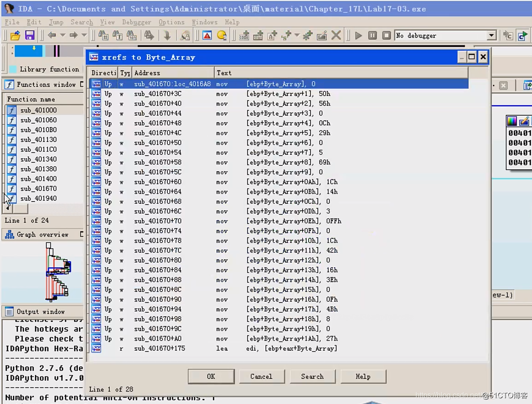Image resolution: width=532 pixels, height=404 pixels.
Task: Click the red X delete toolbar icon
Action: click(x=336, y=35)
